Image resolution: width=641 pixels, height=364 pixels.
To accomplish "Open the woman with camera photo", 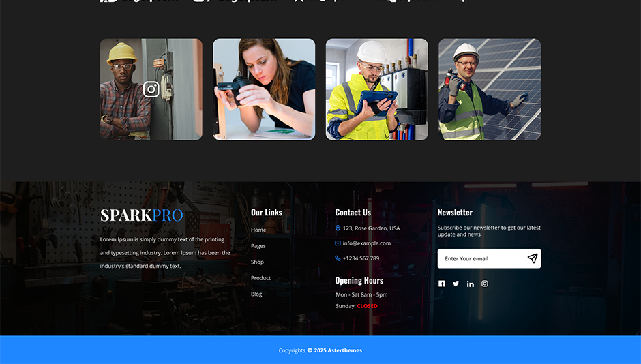I will tap(264, 89).
